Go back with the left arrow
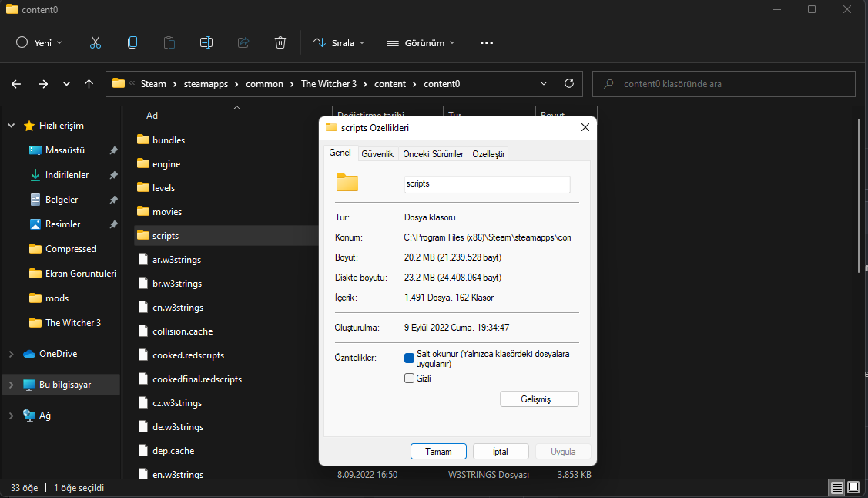The width and height of the screenshot is (868, 498). [x=16, y=84]
